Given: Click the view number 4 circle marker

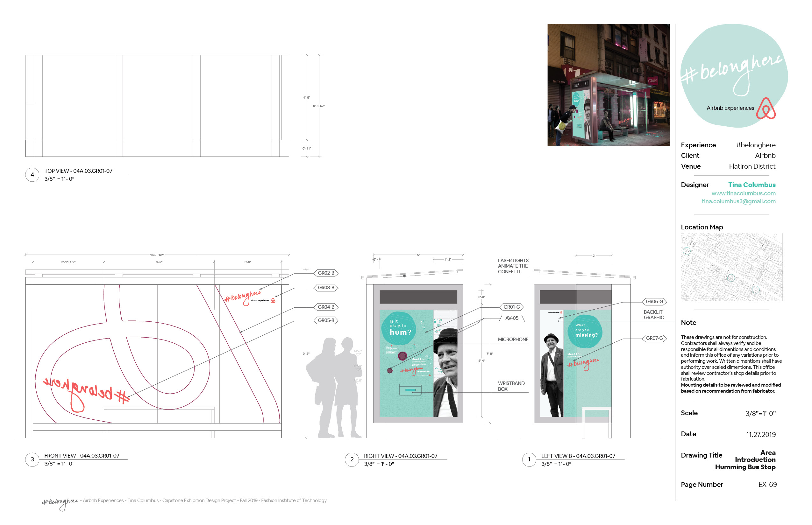Looking at the screenshot, I should 32,175.
